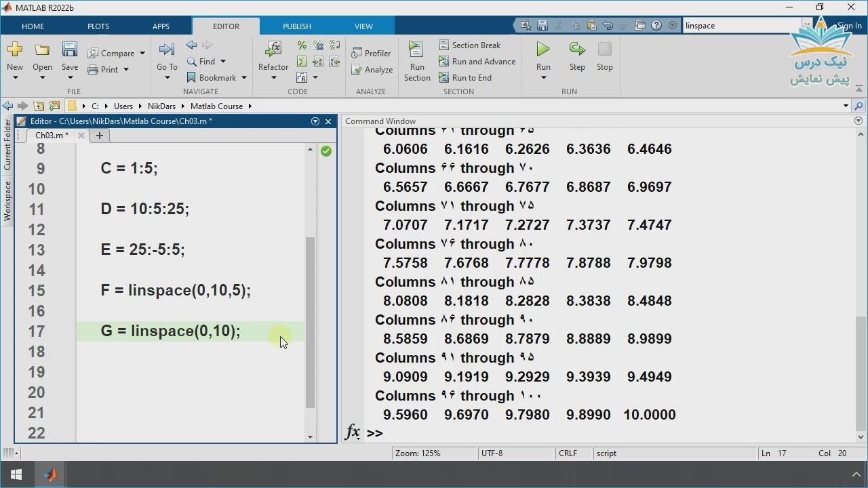
Task: Expand the Current Folder side panel
Action: pos(7,144)
